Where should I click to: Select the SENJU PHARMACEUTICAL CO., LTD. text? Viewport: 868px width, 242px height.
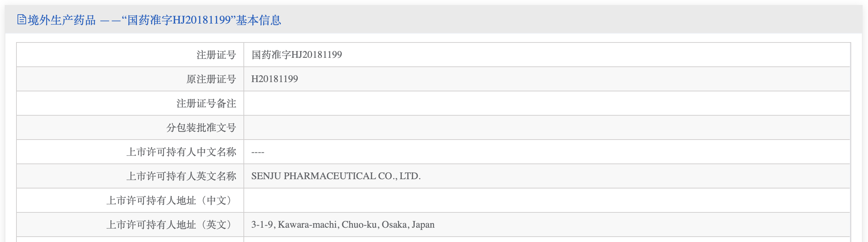point(336,176)
